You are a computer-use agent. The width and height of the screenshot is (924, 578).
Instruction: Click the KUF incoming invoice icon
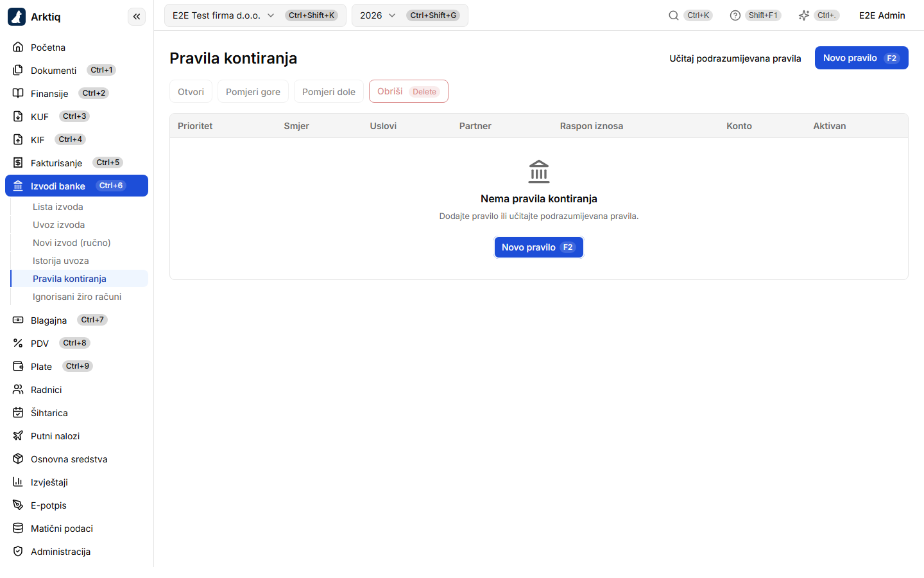18,116
